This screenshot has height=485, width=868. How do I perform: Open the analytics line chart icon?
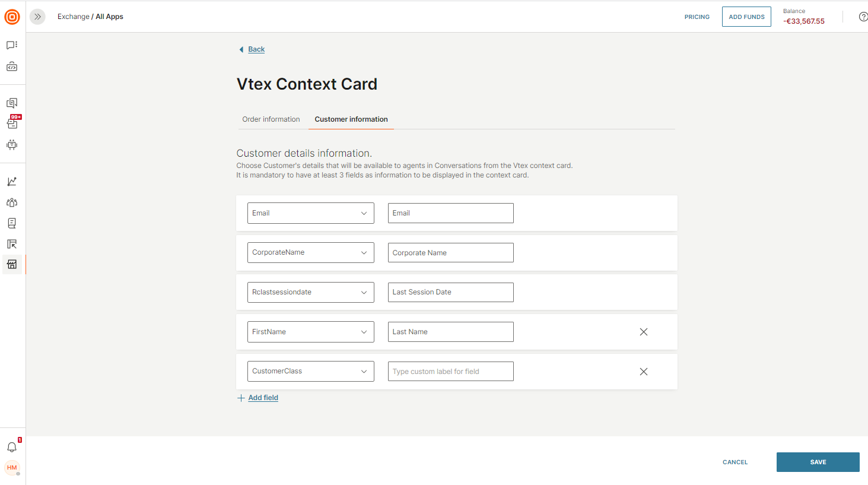coord(12,182)
